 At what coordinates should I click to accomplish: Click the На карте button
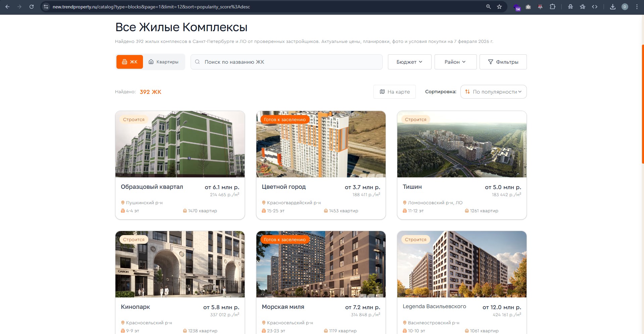click(x=394, y=92)
